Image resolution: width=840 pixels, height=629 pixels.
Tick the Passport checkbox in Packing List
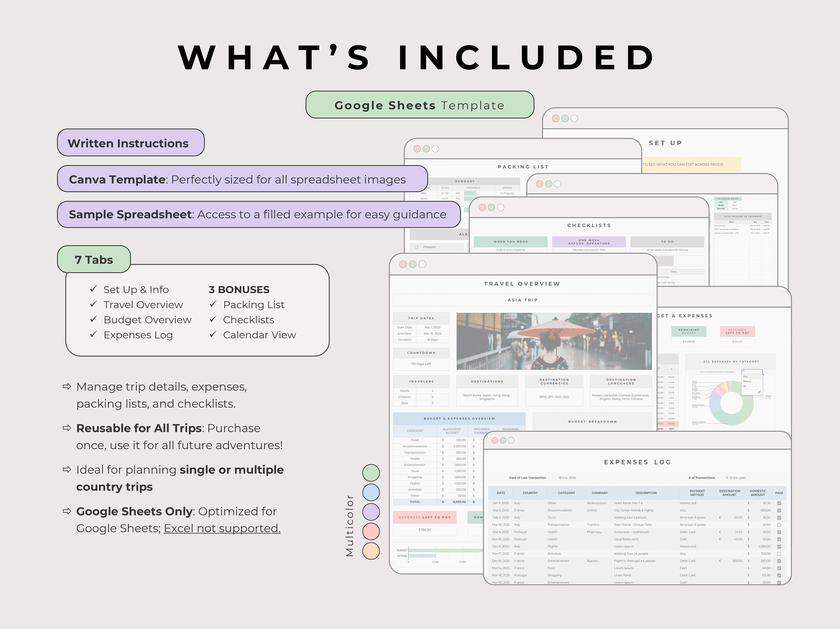click(416, 247)
